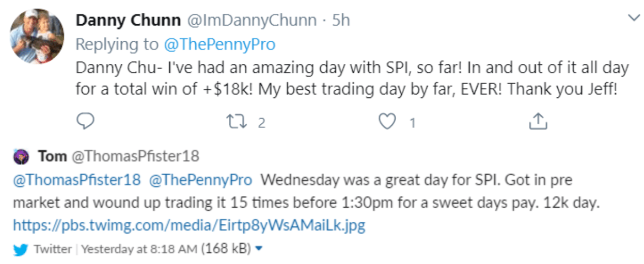Open @ThomasPfister18 handle beside Tom
The width and height of the screenshot is (644, 264).
(134, 156)
